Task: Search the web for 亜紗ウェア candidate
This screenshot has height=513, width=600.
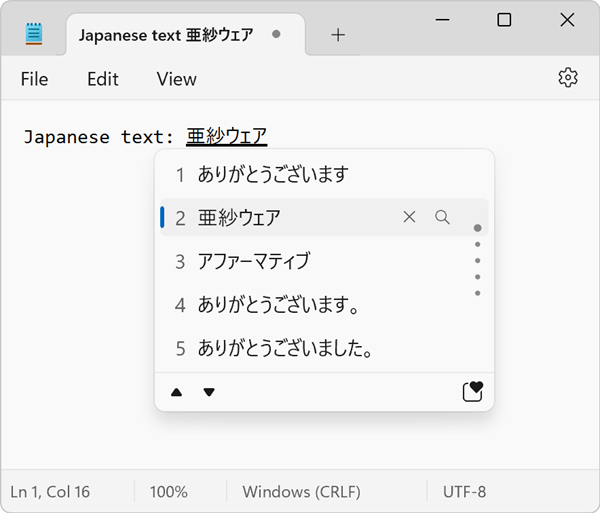Action: [442, 217]
